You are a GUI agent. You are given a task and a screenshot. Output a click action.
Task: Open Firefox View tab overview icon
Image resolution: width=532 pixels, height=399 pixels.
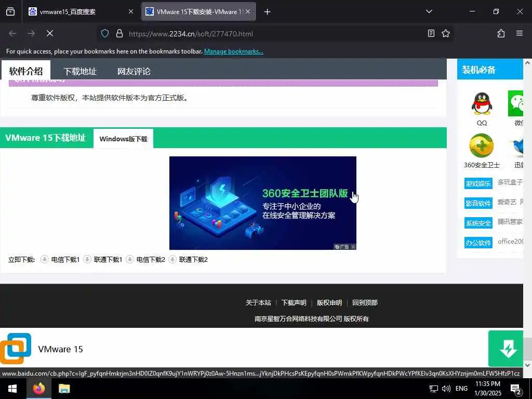10,11
